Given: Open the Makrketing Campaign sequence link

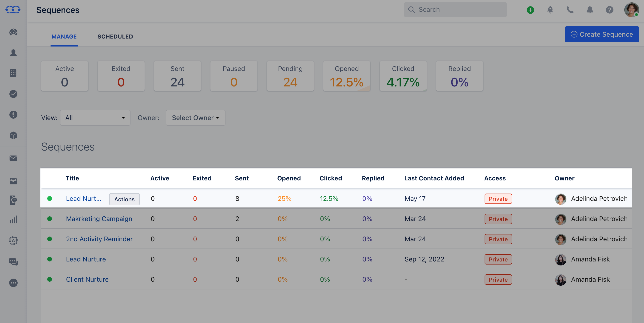Looking at the screenshot, I should pos(99,219).
